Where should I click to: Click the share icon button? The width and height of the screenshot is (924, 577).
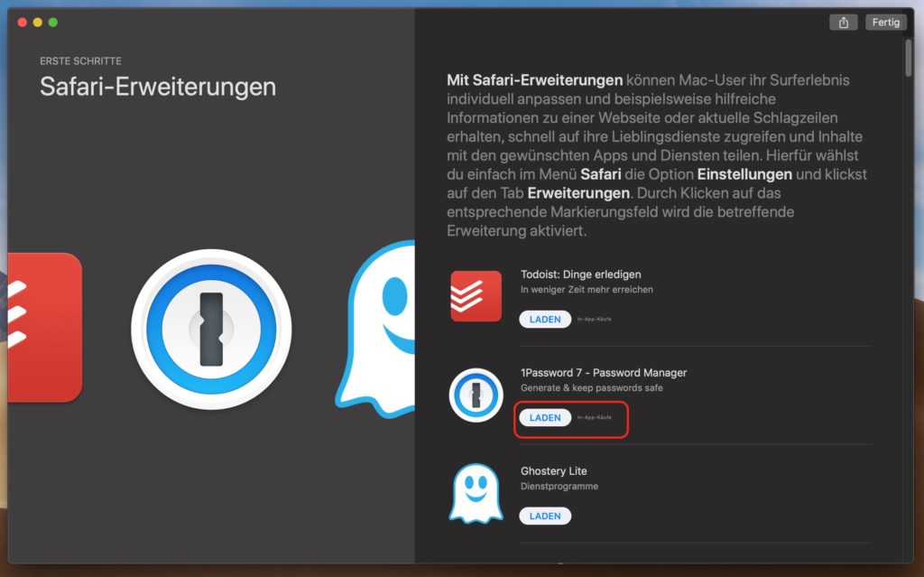tap(844, 23)
